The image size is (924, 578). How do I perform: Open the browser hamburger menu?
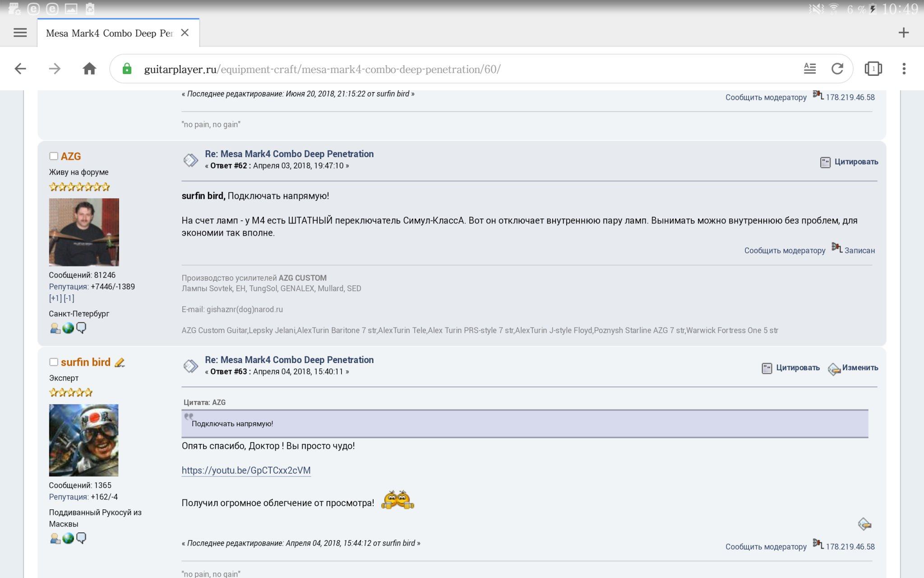(x=20, y=33)
